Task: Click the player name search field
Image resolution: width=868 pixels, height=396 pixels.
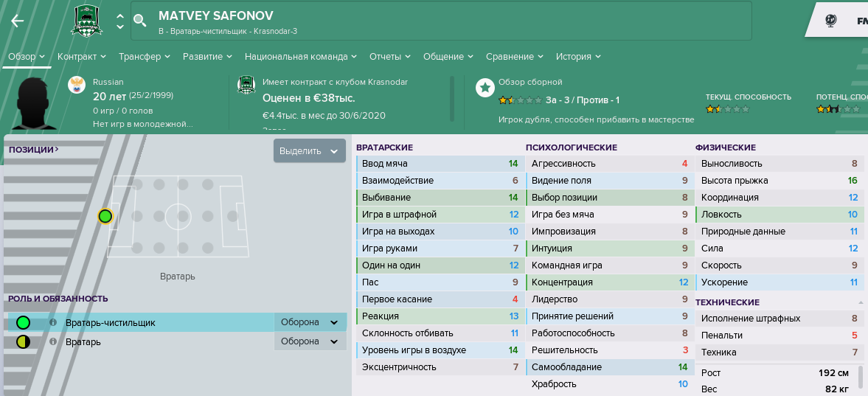Action: (x=441, y=21)
